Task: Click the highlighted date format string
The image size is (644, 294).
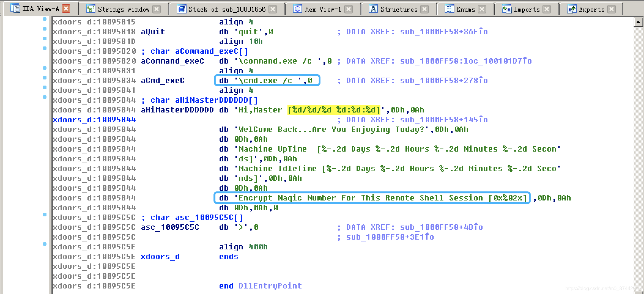Action: [334, 110]
